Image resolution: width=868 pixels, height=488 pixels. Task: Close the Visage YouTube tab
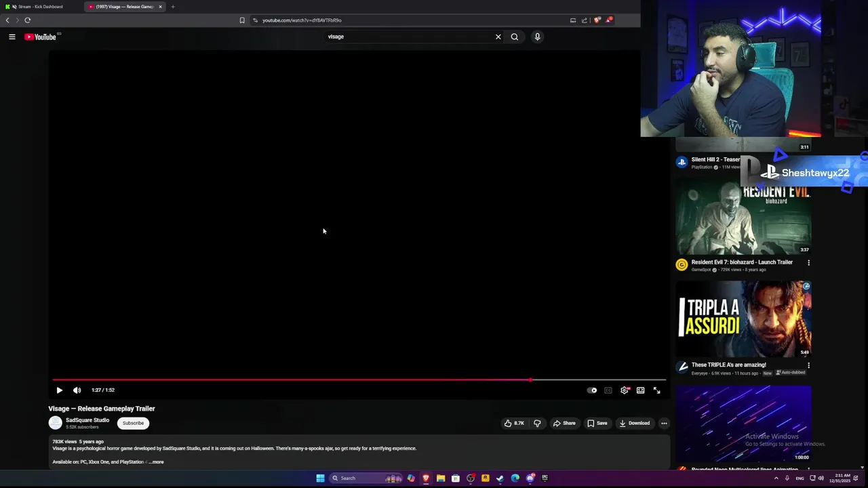coord(160,7)
